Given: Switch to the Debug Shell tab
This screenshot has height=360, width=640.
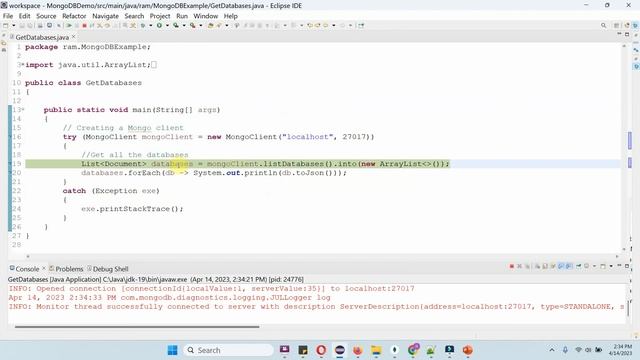Looking at the screenshot, I should tap(110, 269).
